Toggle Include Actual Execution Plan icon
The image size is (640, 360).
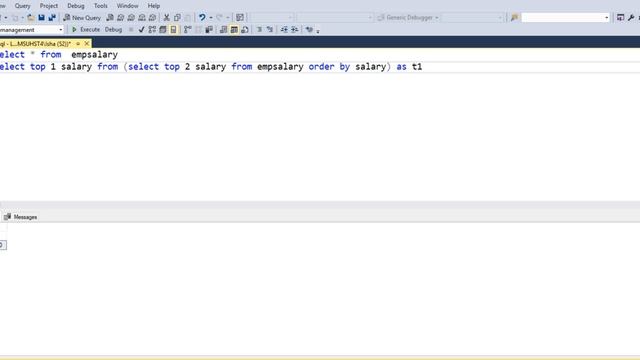coord(187,29)
